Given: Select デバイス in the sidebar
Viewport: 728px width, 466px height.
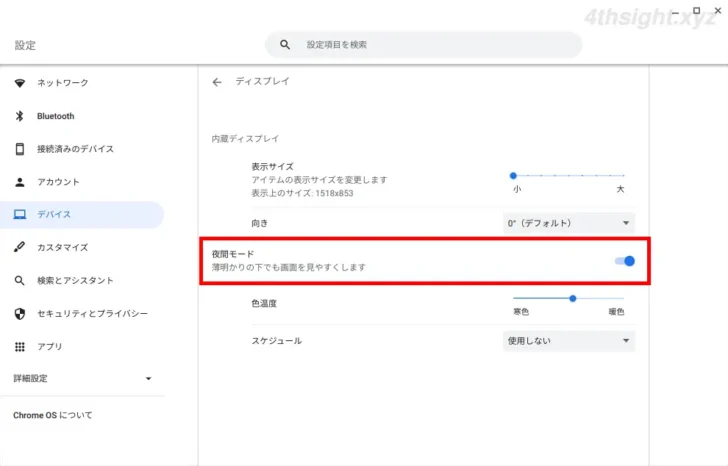Looking at the screenshot, I should tap(82, 214).
